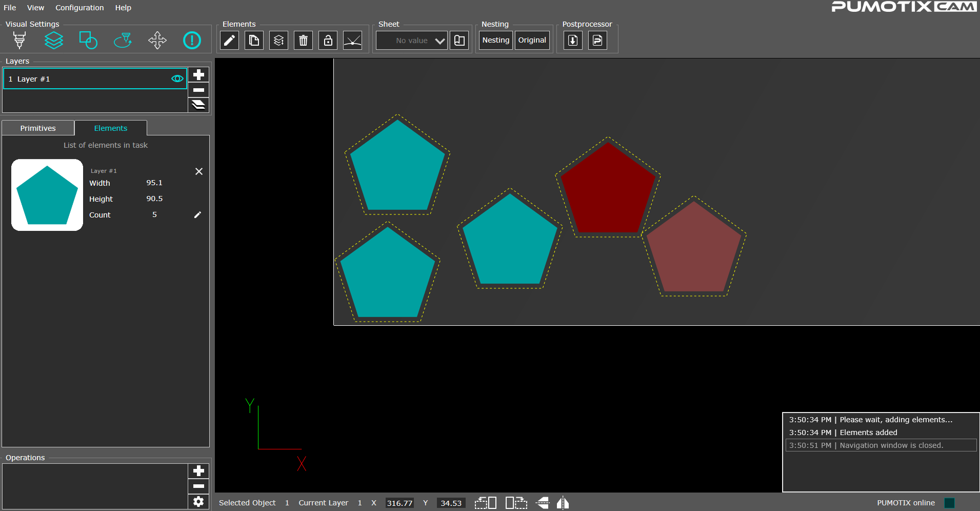Toggle the shapes overlay icon in Visual Settings
This screenshot has height=511, width=980.
point(88,40)
